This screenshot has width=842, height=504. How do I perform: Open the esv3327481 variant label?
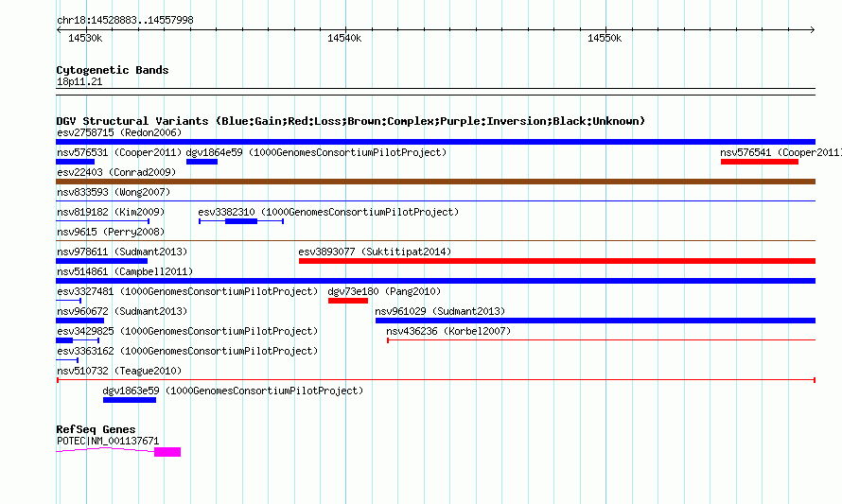(x=187, y=291)
